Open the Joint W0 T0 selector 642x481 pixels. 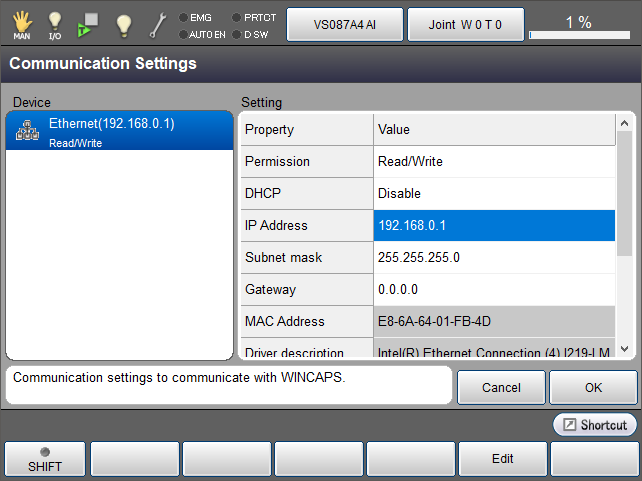pyautogui.click(x=466, y=25)
